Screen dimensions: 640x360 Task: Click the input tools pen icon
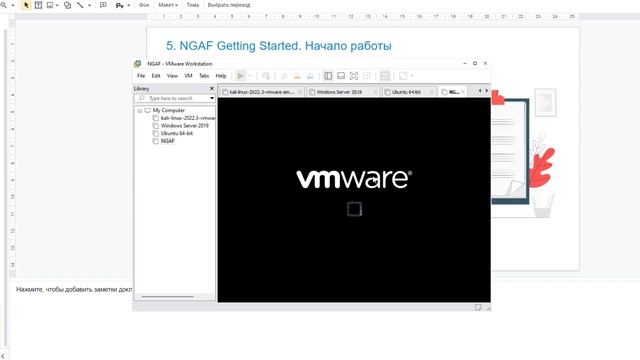(120, 5)
